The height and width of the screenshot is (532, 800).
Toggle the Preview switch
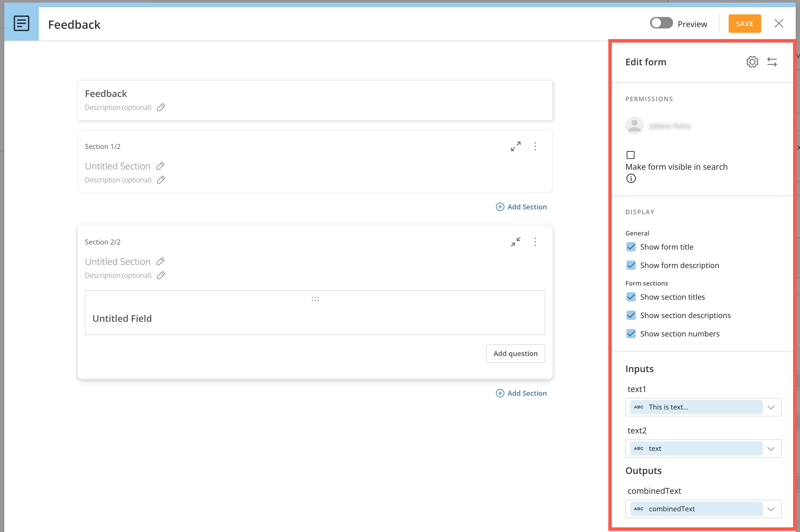click(661, 23)
